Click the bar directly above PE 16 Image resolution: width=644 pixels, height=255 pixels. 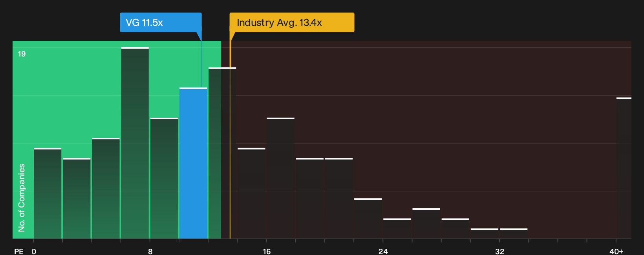pos(280,178)
